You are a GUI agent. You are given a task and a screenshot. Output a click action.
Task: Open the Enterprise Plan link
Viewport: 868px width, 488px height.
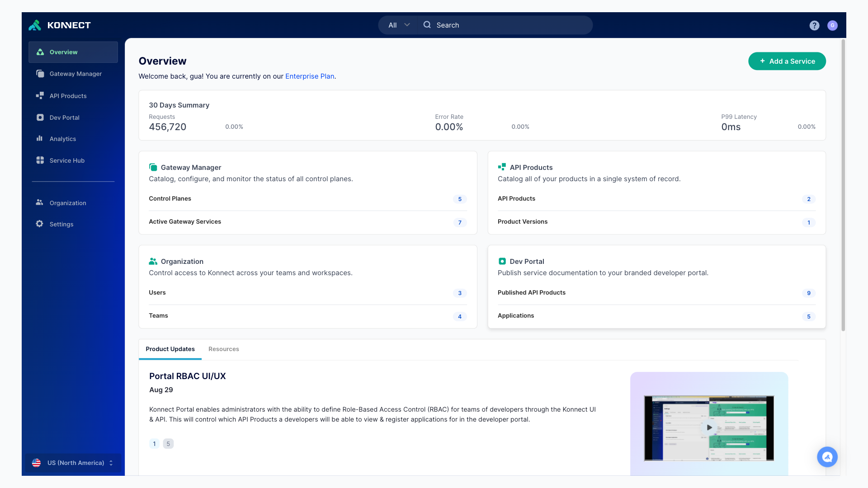[310, 76]
